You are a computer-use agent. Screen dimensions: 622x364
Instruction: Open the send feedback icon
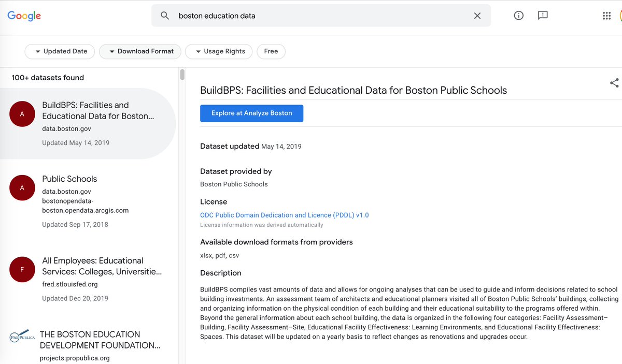(543, 16)
